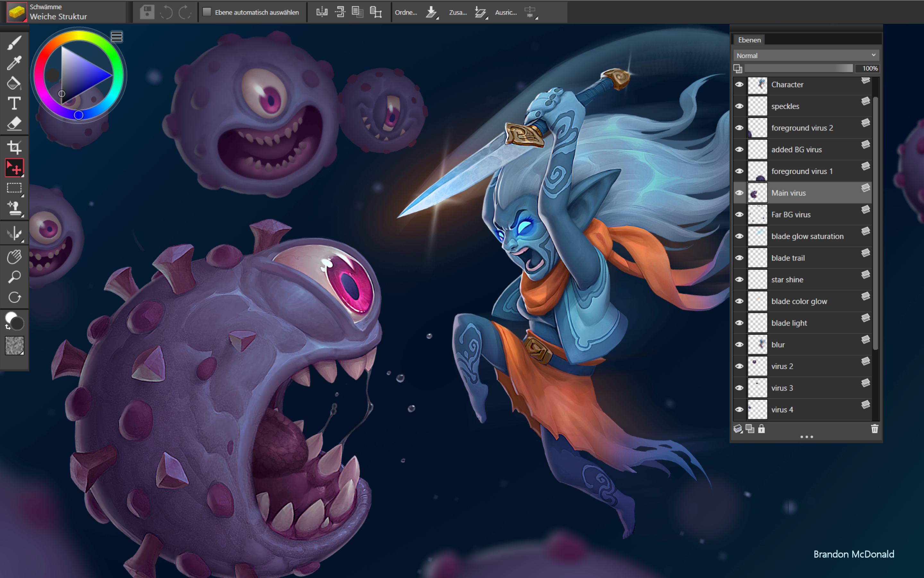Click the duplicate layer icon in property bar
The image size is (924, 578).
[357, 12]
